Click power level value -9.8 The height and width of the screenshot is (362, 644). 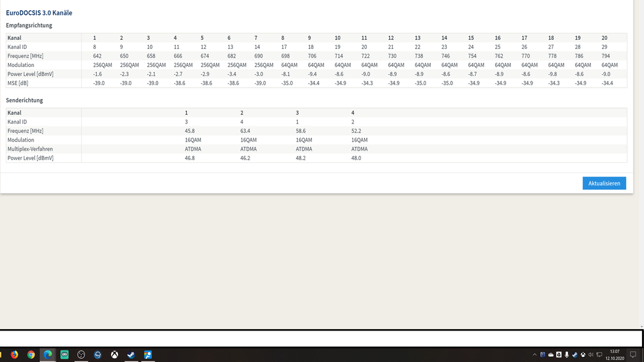(553, 74)
